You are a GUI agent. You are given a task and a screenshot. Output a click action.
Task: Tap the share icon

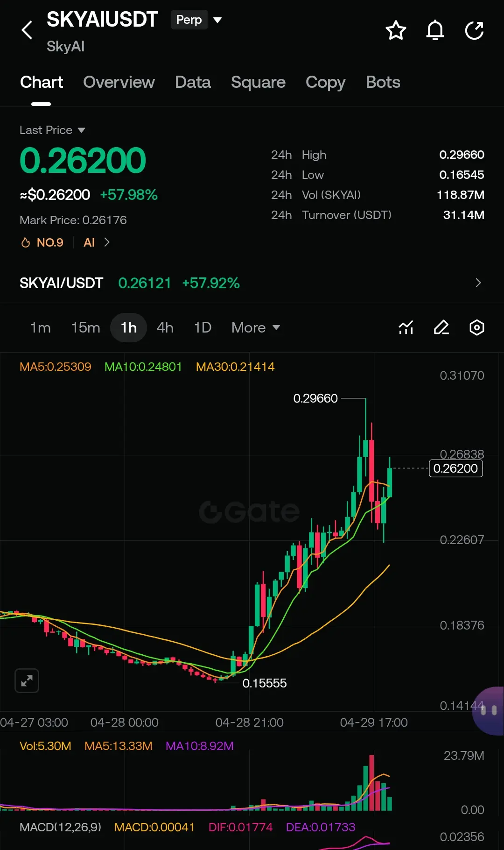pos(474,30)
